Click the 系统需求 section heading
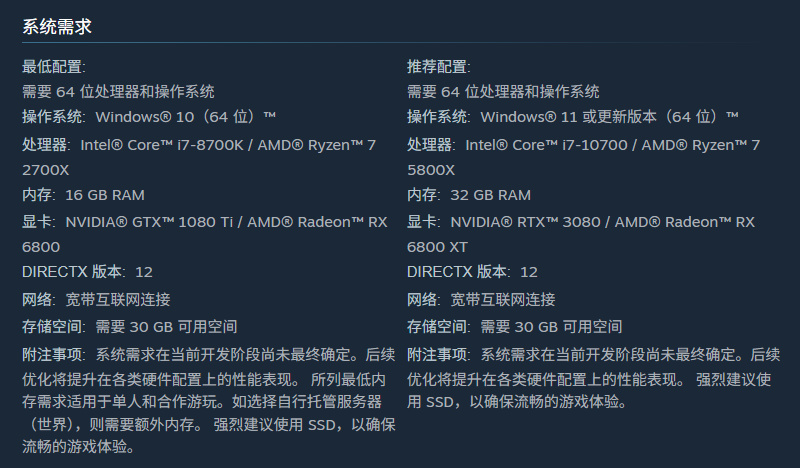 tap(57, 27)
